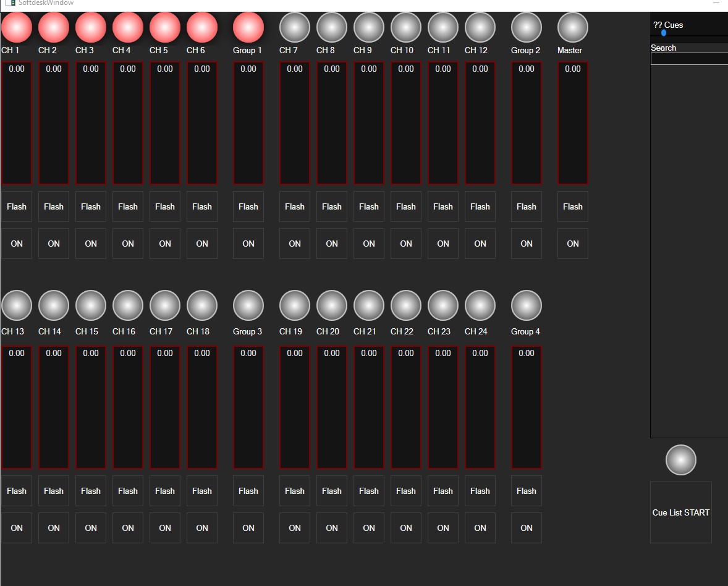Click the red indicator lamp above CH 1
This screenshot has height=586, width=728.
point(17,28)
